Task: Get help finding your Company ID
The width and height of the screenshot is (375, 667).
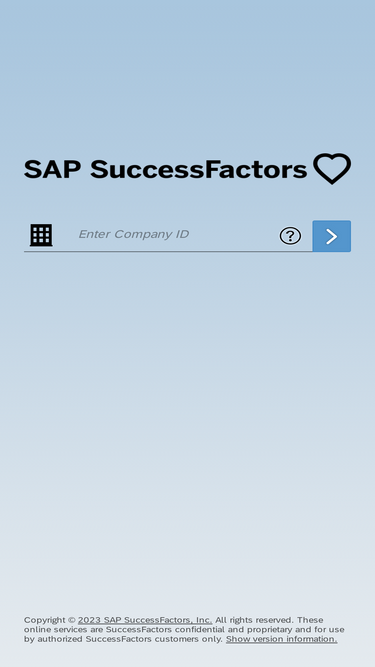Action: 290,236
